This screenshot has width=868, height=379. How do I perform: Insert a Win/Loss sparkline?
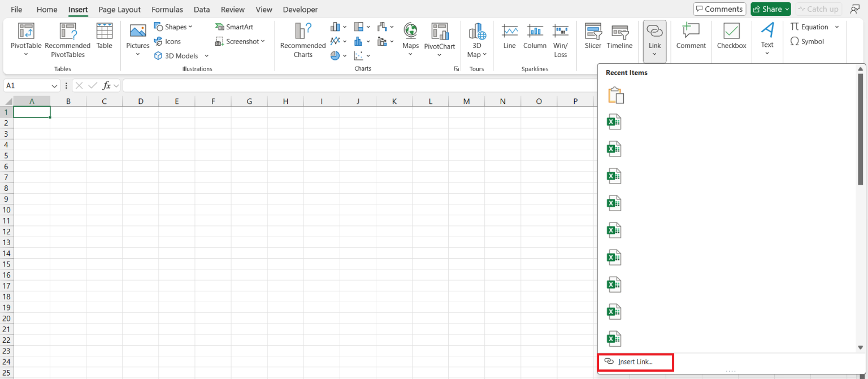560,36
